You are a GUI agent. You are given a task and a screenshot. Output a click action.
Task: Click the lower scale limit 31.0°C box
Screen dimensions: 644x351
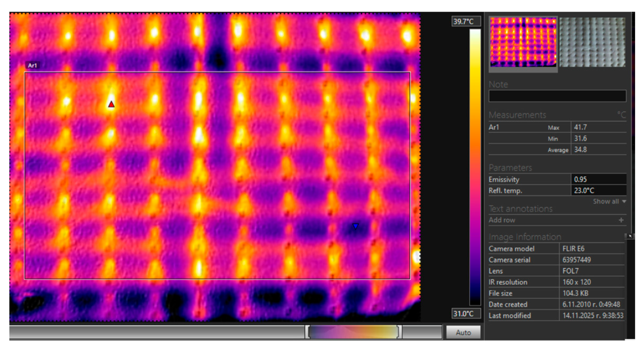466,314
